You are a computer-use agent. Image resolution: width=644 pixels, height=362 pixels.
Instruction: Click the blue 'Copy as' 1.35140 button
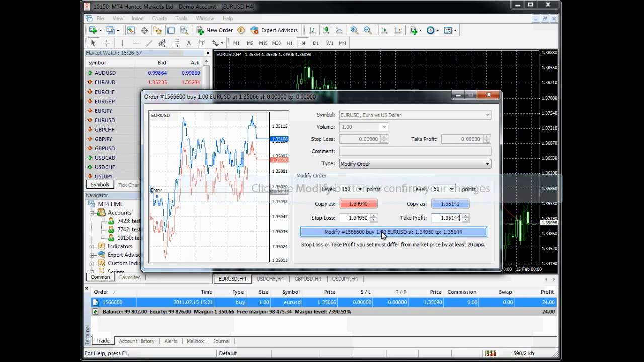450,204
